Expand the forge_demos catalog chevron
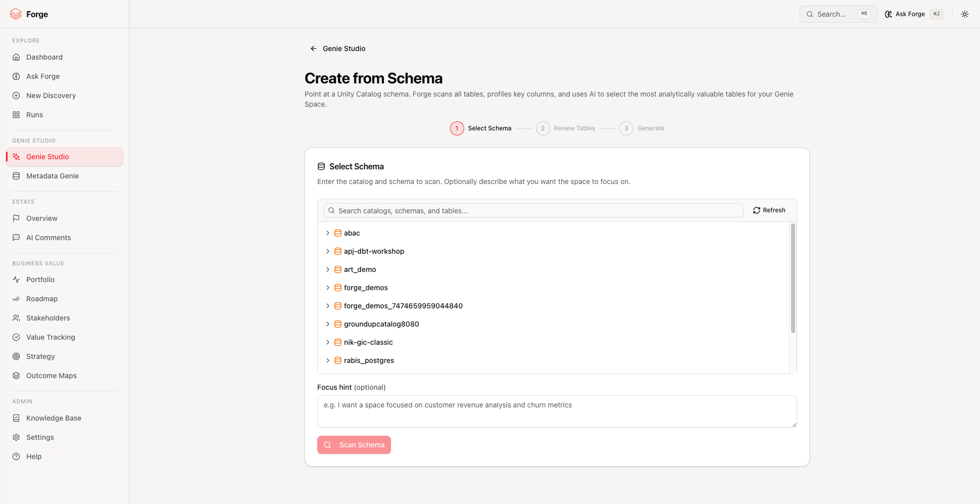The height and width of the screenshot is (504, 980). pos(328,288)
